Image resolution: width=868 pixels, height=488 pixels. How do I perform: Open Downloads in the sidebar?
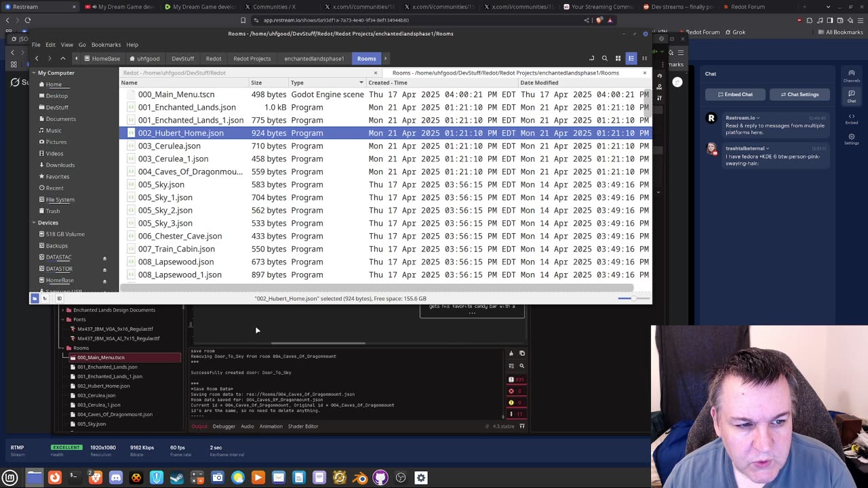pos(60,165)
